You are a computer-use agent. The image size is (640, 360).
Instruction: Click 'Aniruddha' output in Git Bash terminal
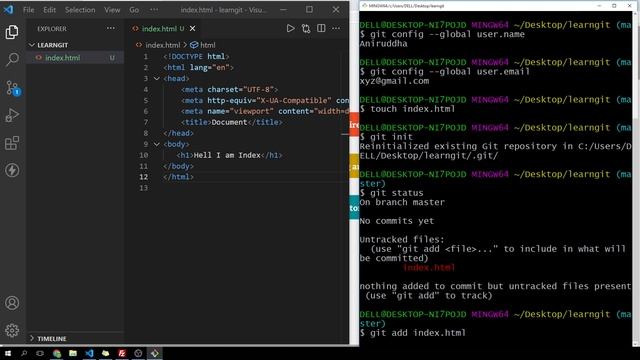pos(383,44)
